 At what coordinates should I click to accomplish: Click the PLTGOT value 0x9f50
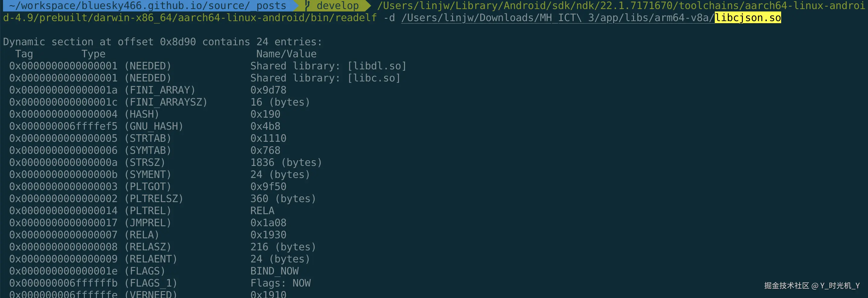pyautogui.click(x=268, y=186)
